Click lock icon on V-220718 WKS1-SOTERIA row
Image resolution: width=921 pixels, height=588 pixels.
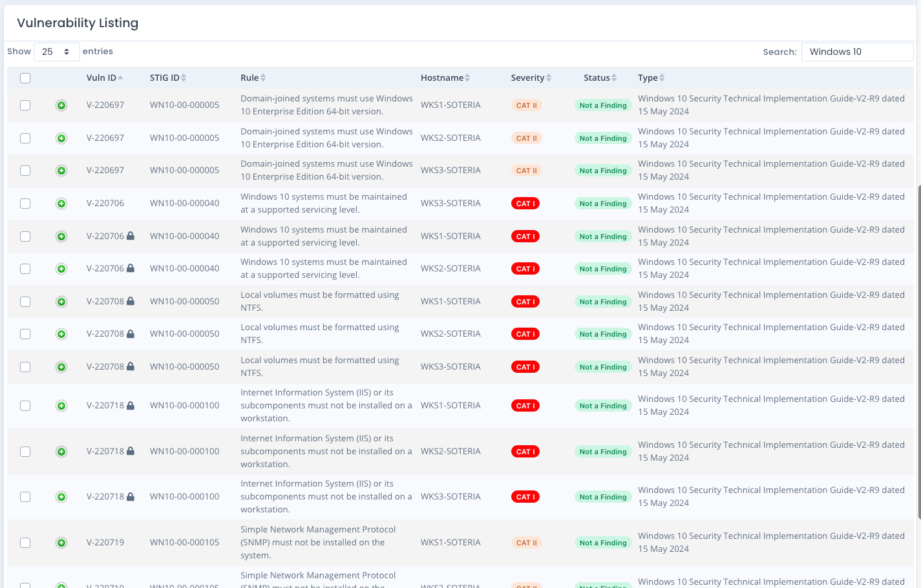(131, 405)
